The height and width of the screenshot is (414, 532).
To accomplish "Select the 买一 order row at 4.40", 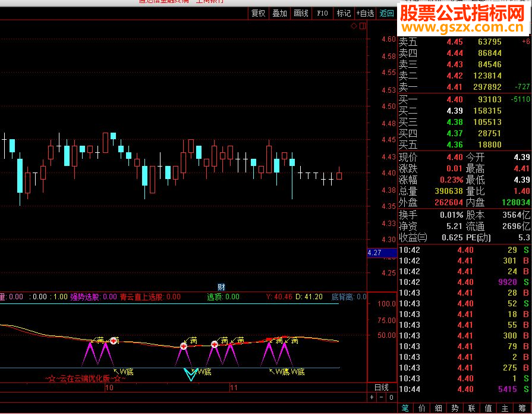I will (464, 99).
